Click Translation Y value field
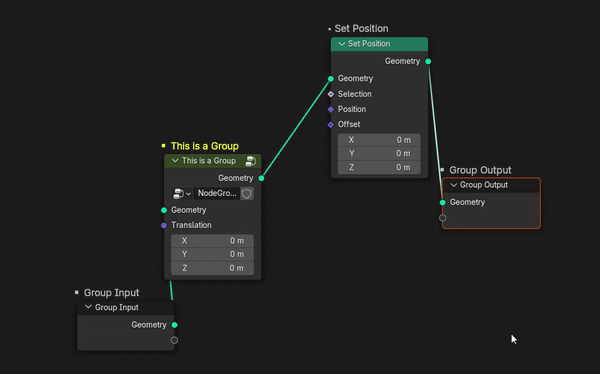The height and width of the screenshot is (374, 600). coord(212,254)
